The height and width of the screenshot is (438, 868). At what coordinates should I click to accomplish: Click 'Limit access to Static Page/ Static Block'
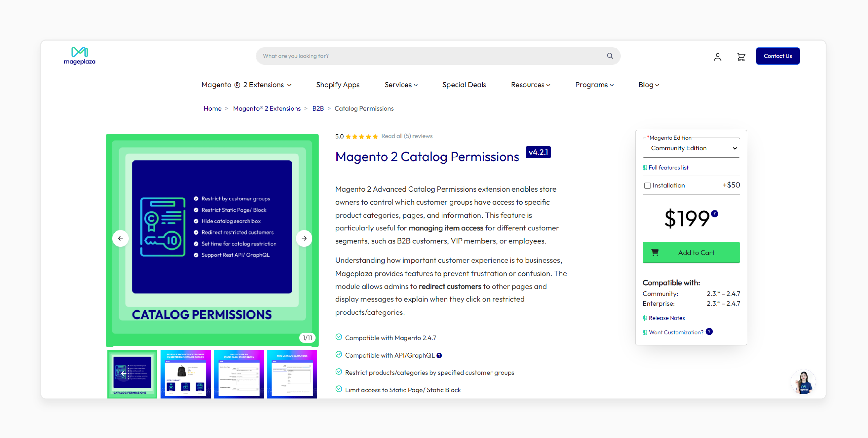[x=403, y=390]
